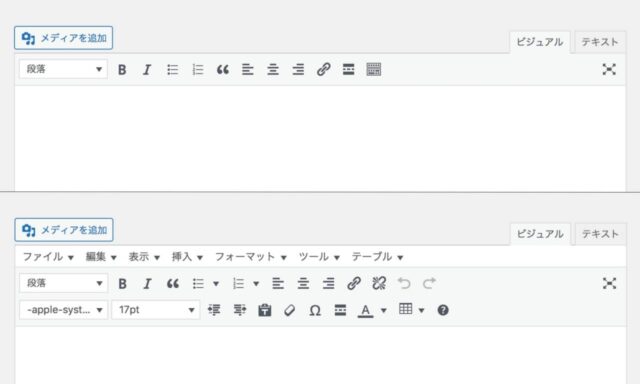Switch to ビジュアル tab in upper editor
Viewport: 640px width, 384px height.
coord(540,42)
